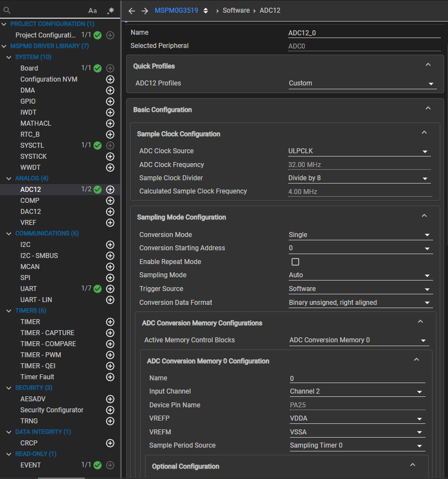The image size is (448, 479).
Task: Add a COMP instance
Action: coord(110,201)
